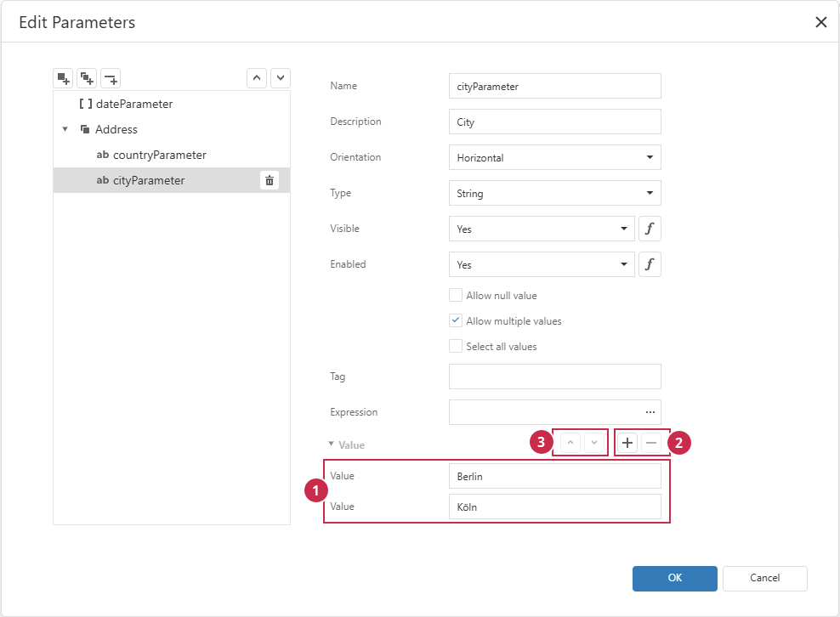Click the group icon beside Address
This screenshot has width=840, height=617.
85,129
